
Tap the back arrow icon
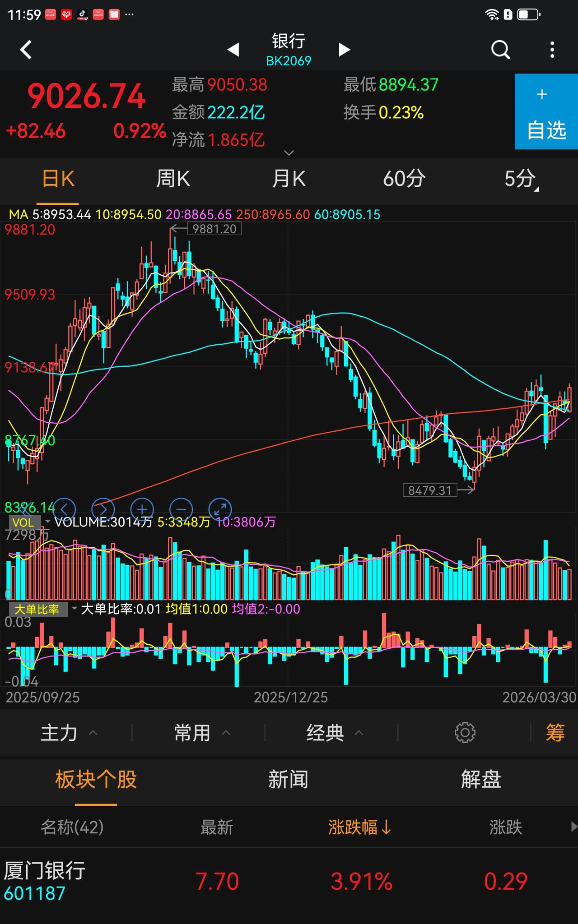[26, 50]
